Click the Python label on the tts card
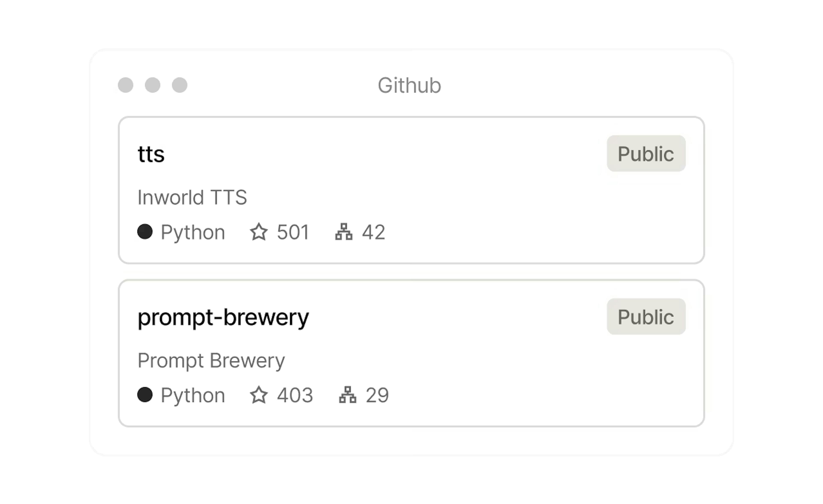 click(x=193, y=232)
